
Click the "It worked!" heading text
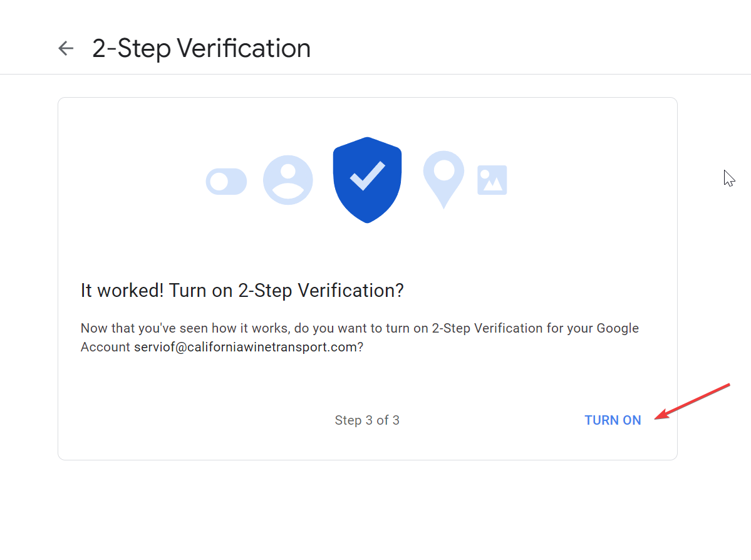[x=242, y=290]
